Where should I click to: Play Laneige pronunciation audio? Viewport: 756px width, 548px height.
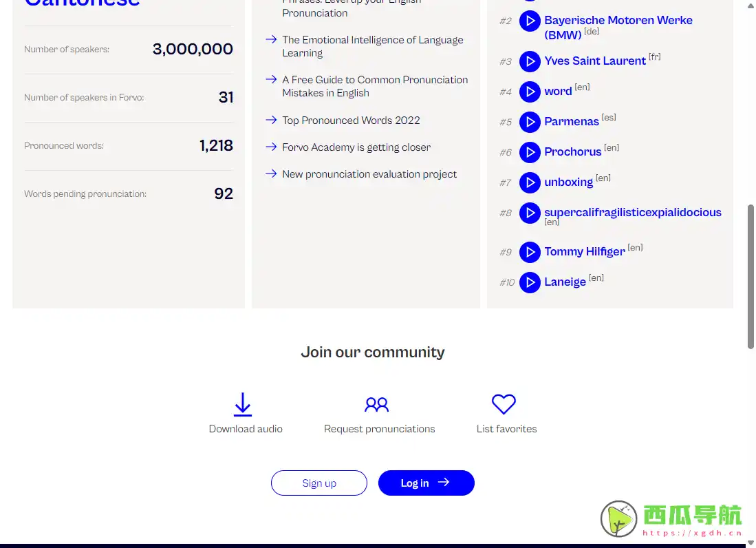pos(530,283)
